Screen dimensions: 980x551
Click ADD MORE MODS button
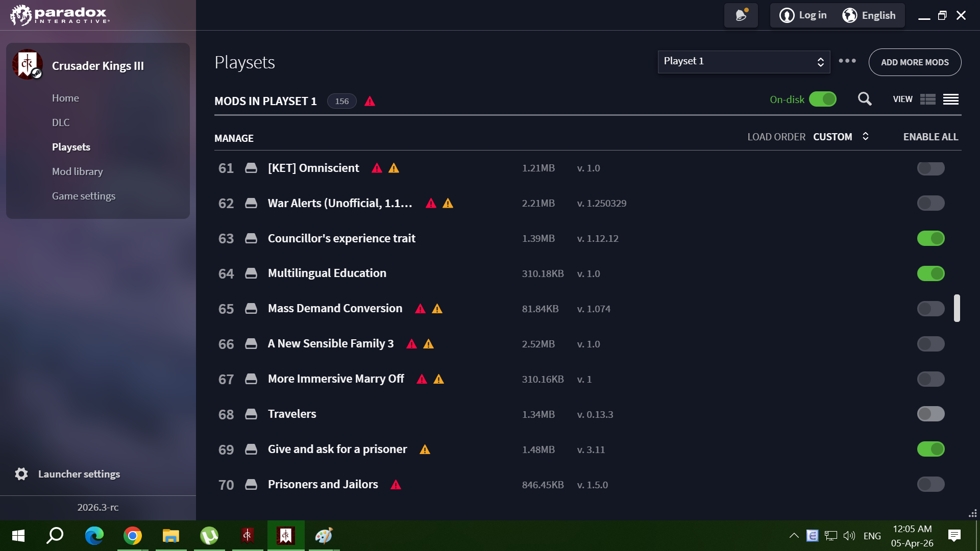[x=915, y=62]
